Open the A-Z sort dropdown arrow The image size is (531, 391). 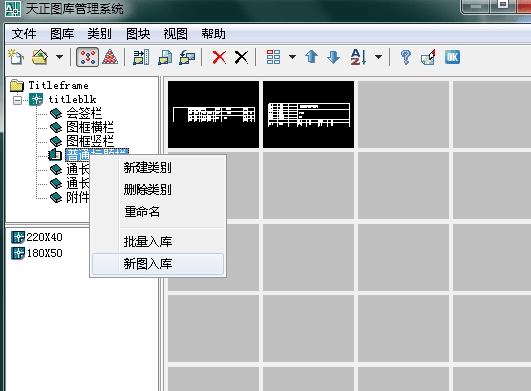(x=378, y=57)
